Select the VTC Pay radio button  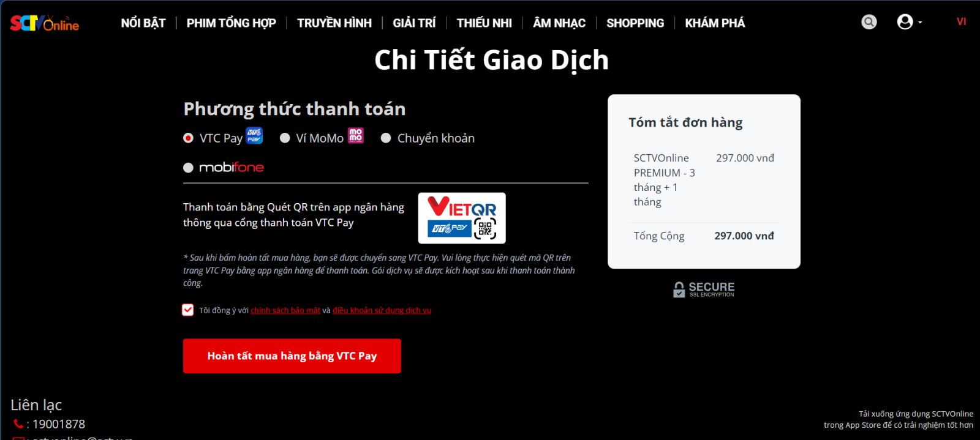pos(189,138)
